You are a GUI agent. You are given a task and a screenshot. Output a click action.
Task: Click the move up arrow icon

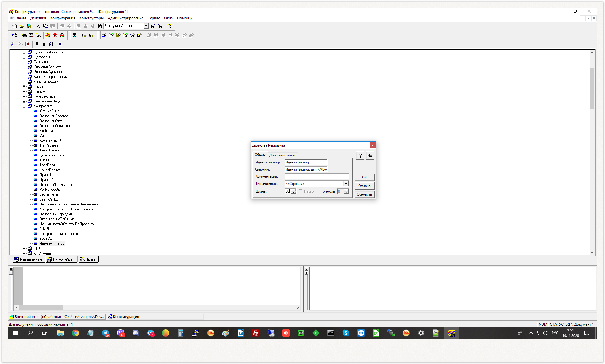click(44, 44)
